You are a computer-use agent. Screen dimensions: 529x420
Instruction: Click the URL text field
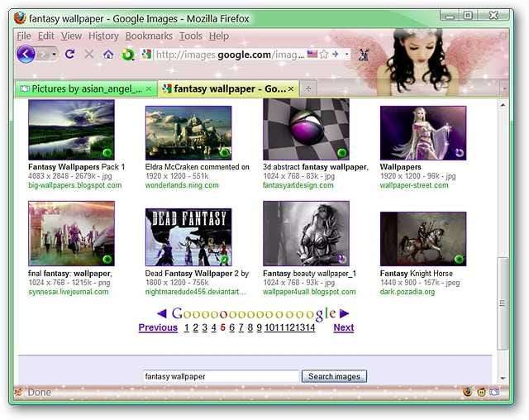click(x=230, y=55)
